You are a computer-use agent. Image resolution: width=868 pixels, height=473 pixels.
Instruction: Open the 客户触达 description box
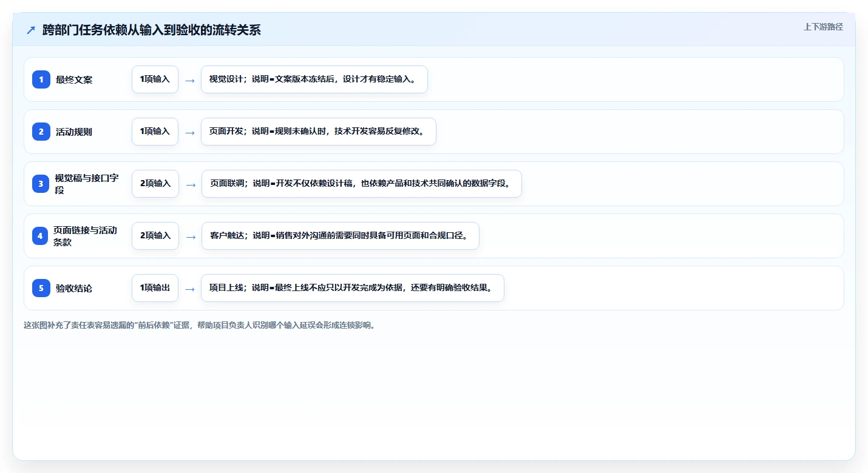(341, 236)
